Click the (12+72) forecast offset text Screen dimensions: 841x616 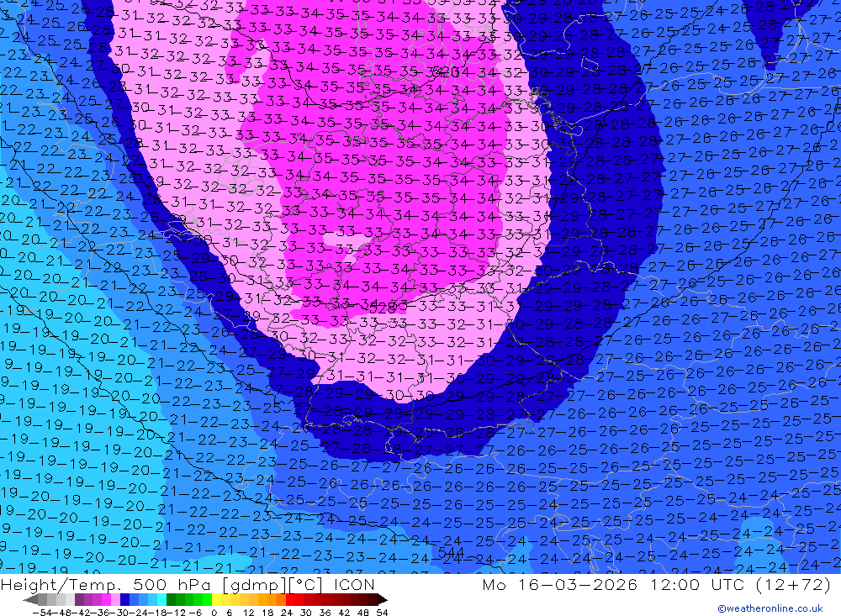[x=793, y=584]
